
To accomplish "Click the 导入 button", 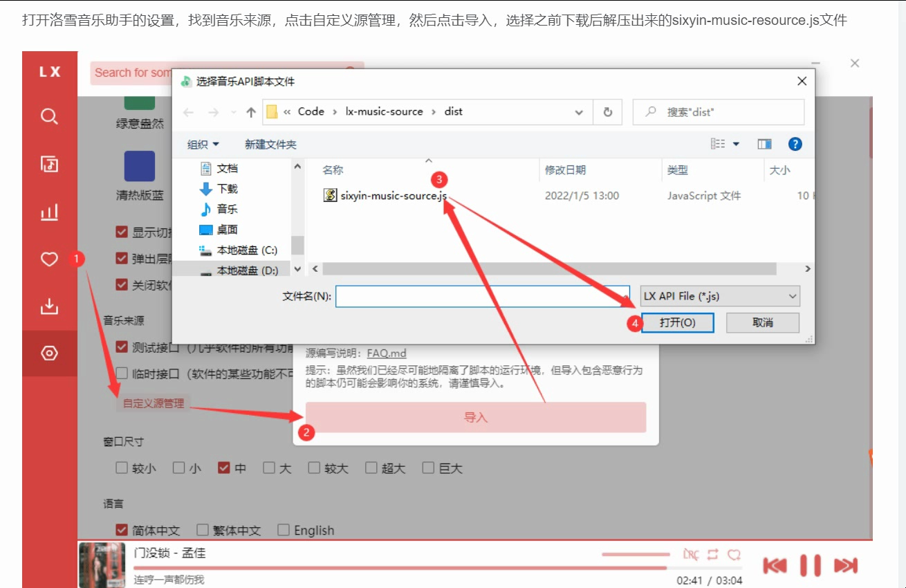I will point(476,417).
